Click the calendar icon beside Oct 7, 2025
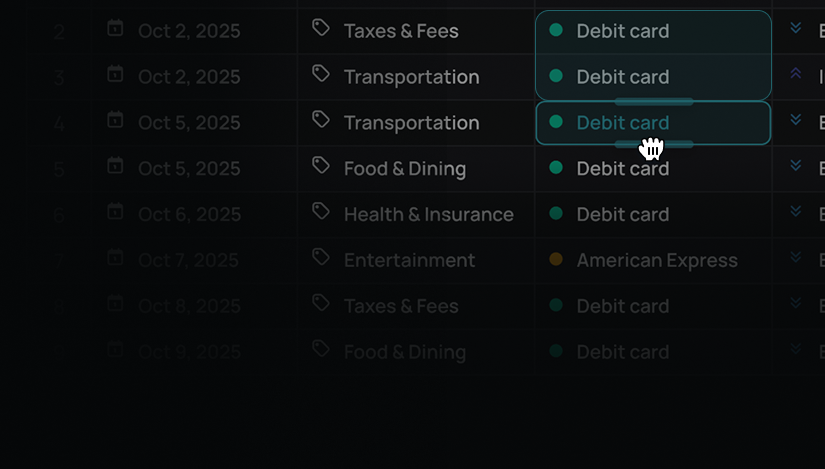Viewport: 825px width, 469px height. [115, 258]
